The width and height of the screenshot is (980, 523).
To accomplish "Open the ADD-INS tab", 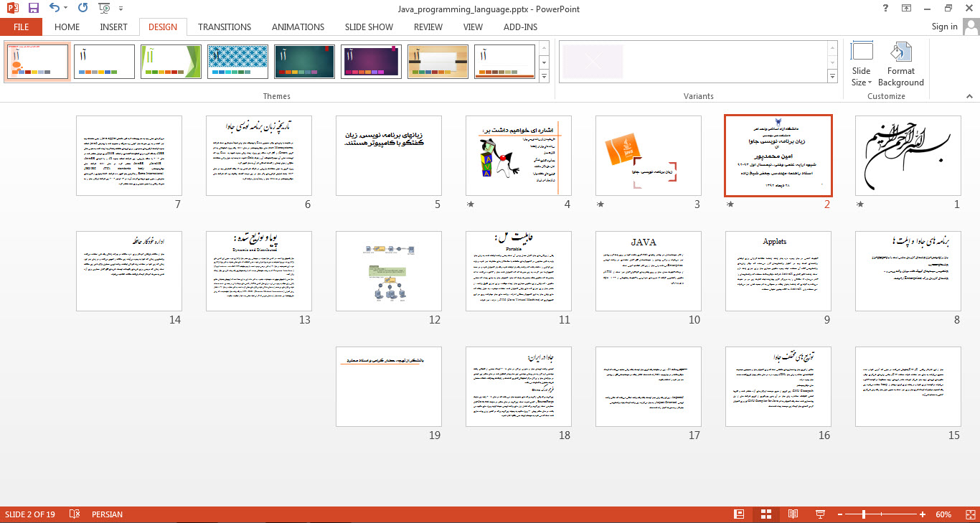I will coord(520,27).
